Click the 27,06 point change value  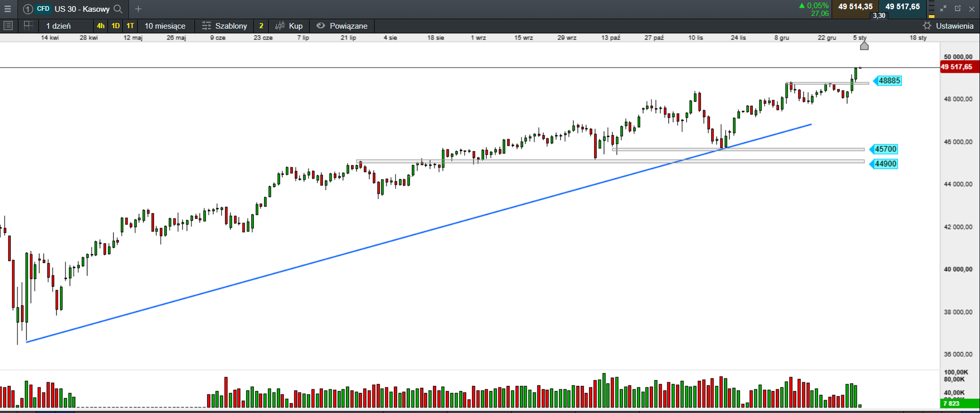tap(820, 14)
